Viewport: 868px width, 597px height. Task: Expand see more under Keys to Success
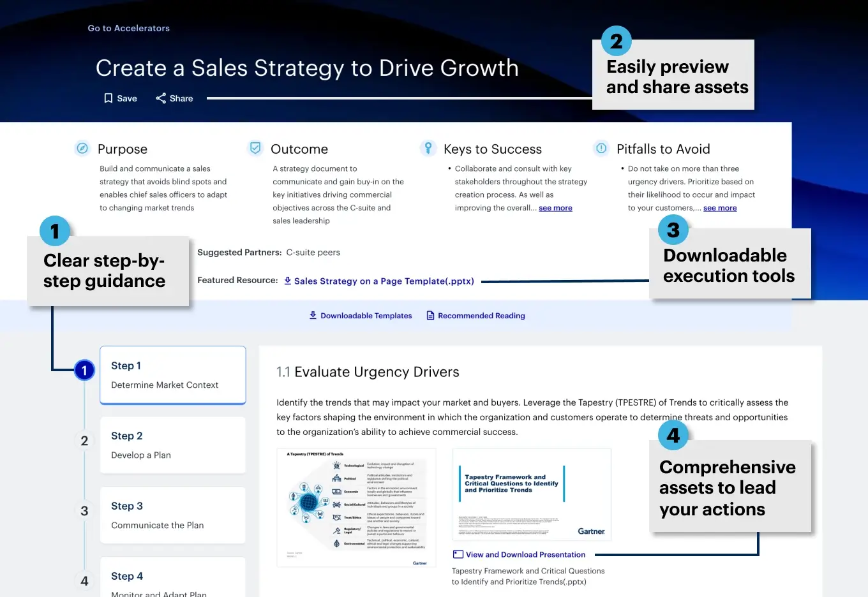tap(555, 207)
